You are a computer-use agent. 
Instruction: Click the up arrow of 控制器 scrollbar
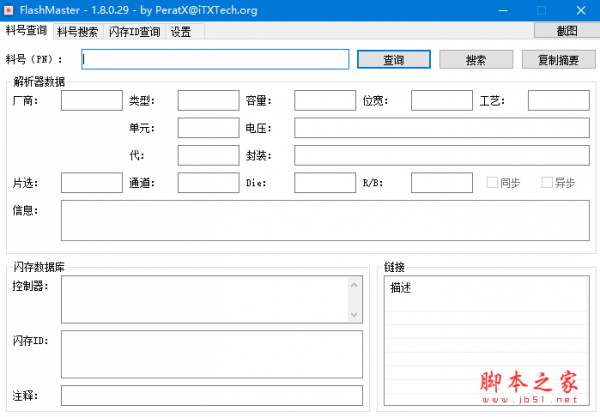click(354, 285)
